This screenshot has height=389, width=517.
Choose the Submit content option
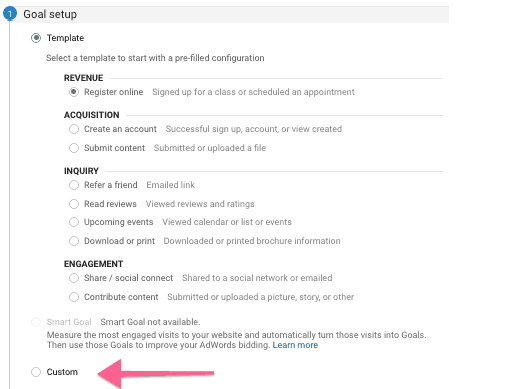(74, 148)
